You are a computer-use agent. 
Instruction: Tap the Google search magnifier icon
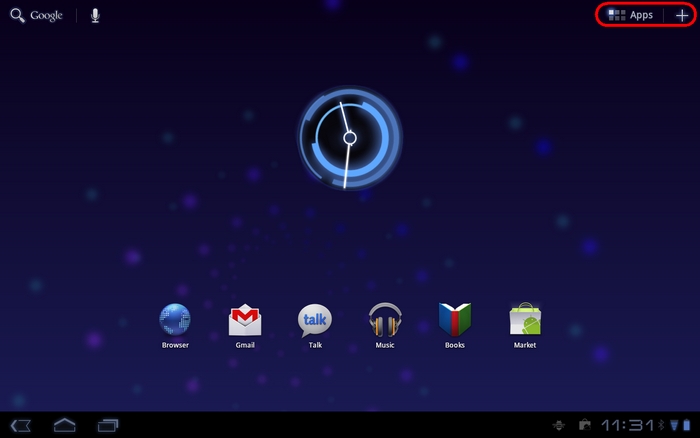click(x=17, y=16)
